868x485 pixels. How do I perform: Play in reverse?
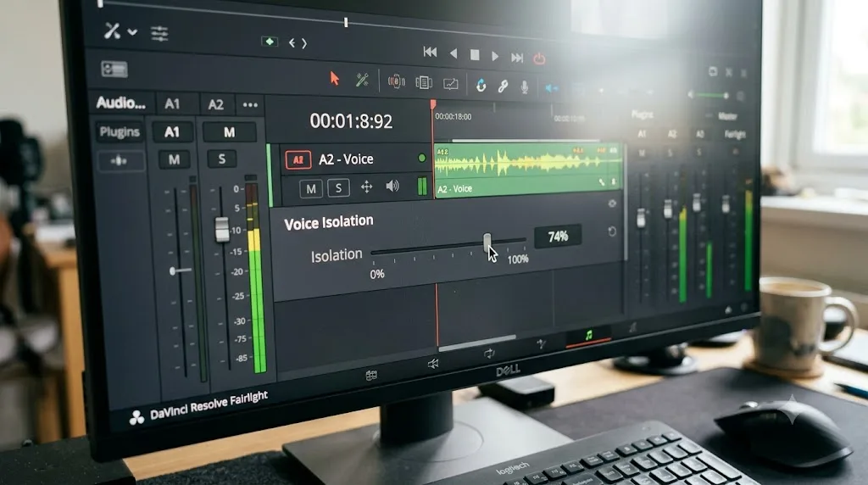(x=453, y=53)
